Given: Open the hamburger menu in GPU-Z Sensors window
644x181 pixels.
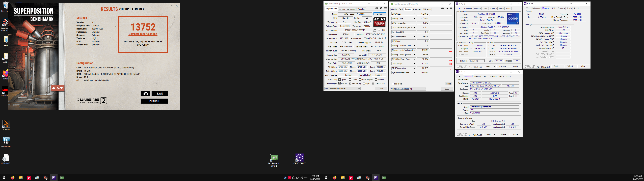Looking at the screenshot, I should [x=451, y=9].
